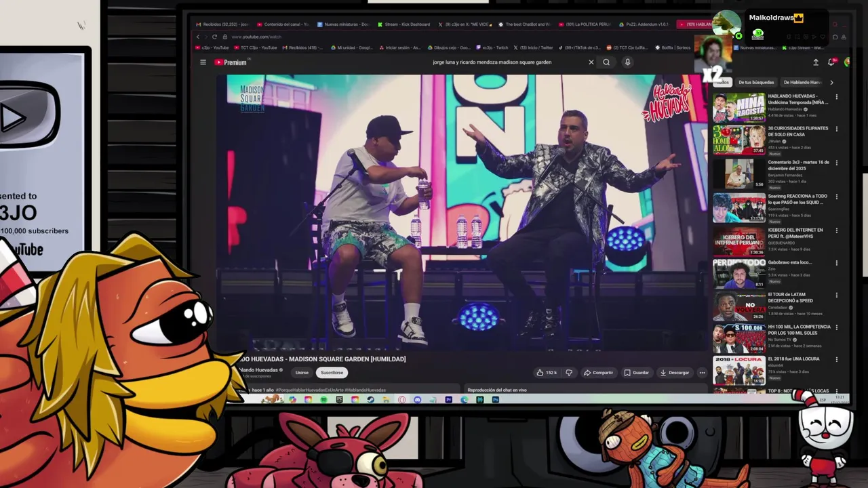The height and width of the screenshot is (488, 868).
Task: Open Undécima Temporada Niña Racista thumbnail
Action: pos(738,107)
